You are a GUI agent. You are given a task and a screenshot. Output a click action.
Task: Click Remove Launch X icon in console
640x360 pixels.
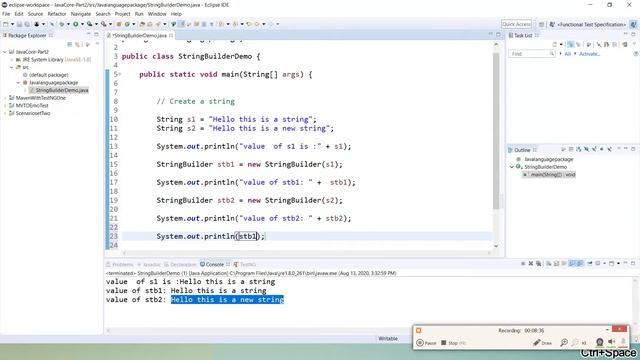pyautogui.click(x=531, y=264)
